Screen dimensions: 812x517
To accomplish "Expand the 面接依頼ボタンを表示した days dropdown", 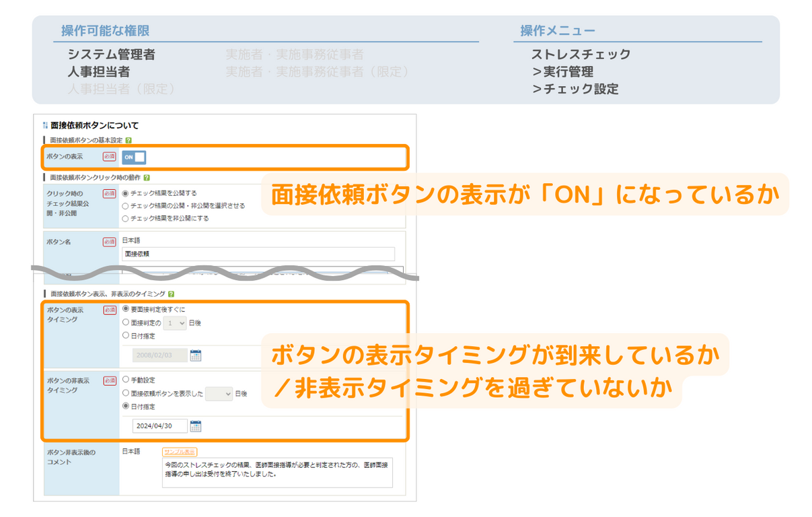I will (219, 394).
